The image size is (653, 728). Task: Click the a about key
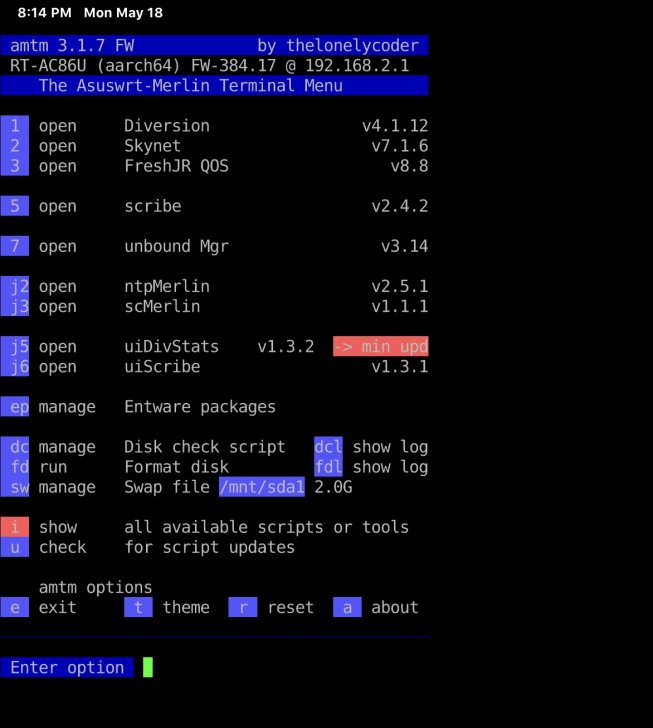point(347,607)
